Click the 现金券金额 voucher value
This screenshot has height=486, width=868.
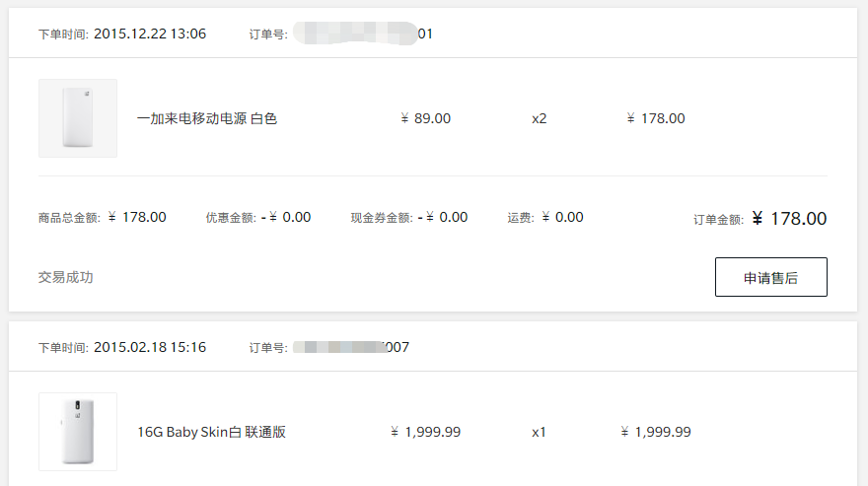[x=443, y=217]
